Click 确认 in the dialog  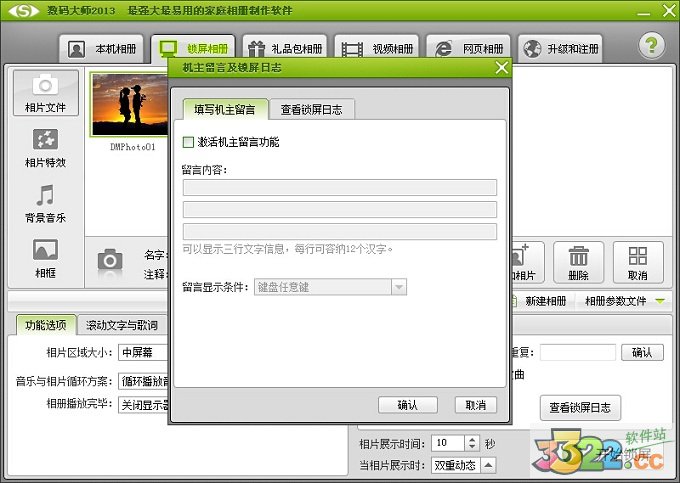click(408, 405)
